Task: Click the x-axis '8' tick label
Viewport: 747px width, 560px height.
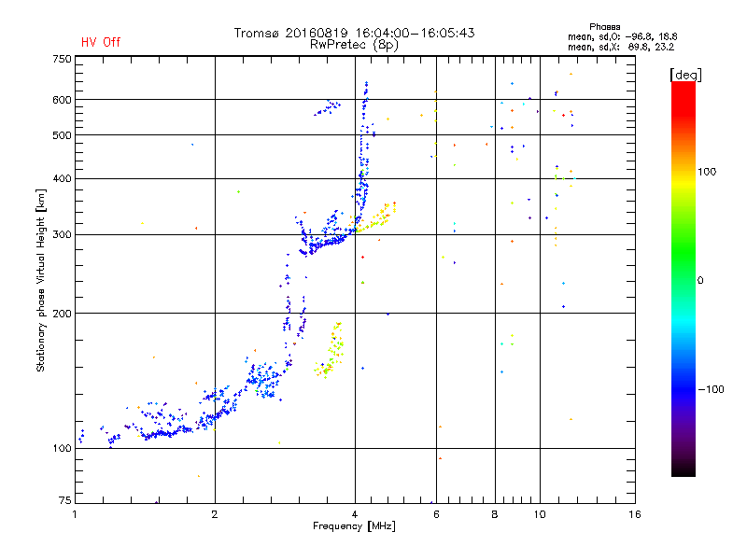Action: point(495,514)
